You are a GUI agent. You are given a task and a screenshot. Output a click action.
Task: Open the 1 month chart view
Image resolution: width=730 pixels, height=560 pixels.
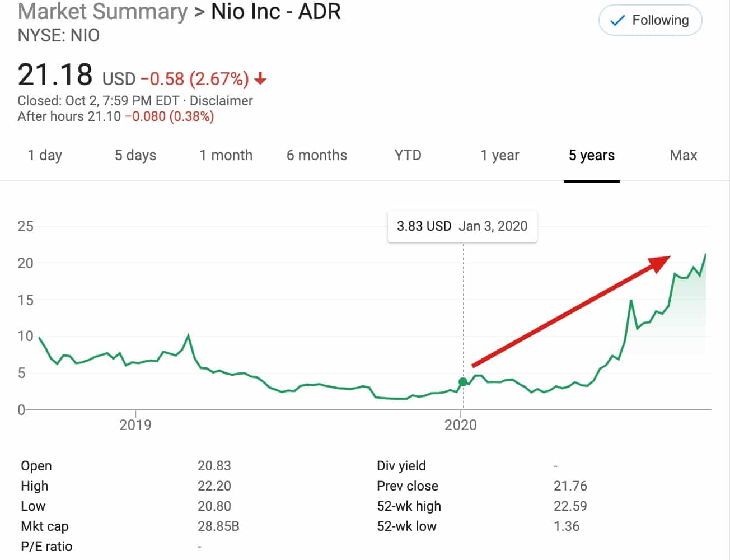point(226,156)
